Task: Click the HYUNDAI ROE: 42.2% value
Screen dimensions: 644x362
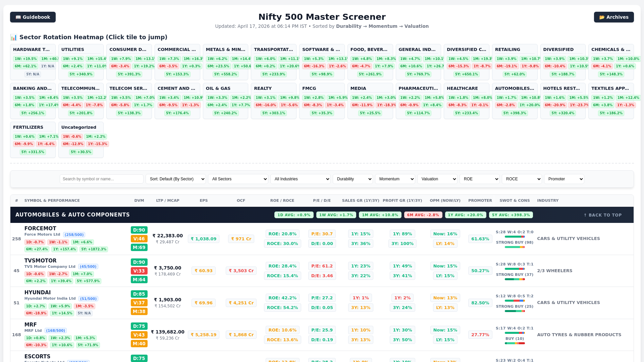Action: 282,298
